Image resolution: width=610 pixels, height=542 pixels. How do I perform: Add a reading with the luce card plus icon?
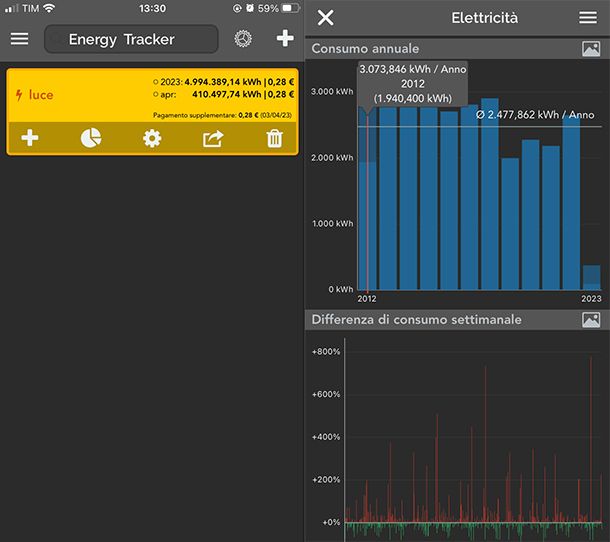pos(30,138)
